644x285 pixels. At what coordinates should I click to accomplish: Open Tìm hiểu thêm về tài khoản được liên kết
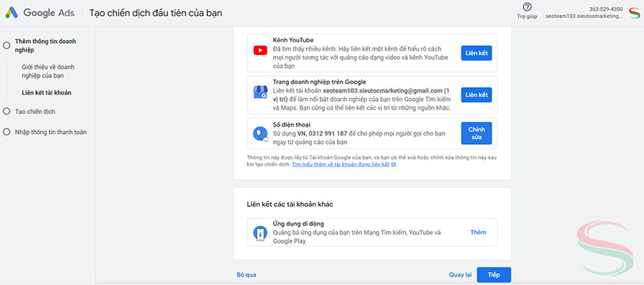(340, 165)
